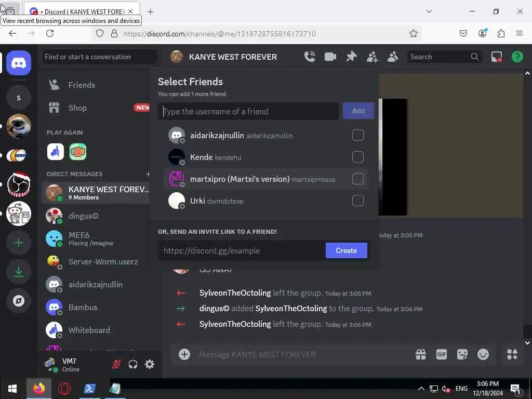The image size is (532, 399).
Task: Launch the green game activity under Play Again
Action: click(x=78, y=152)
